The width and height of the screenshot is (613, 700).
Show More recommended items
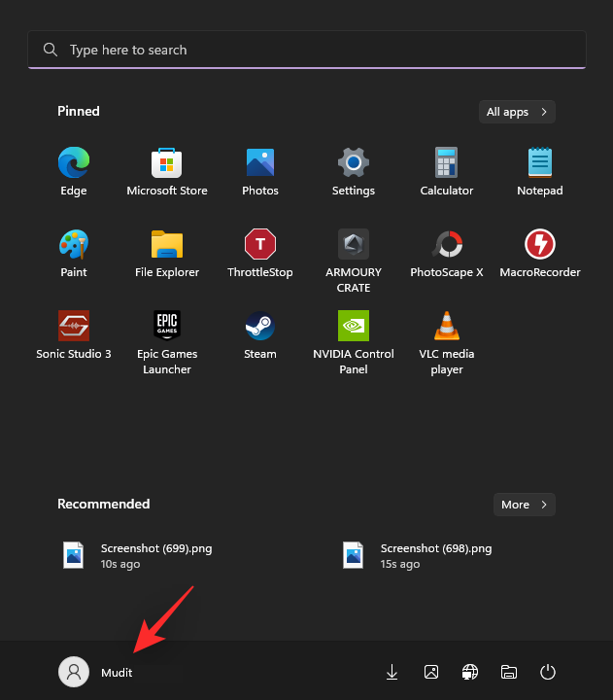[x=525, y=505]
